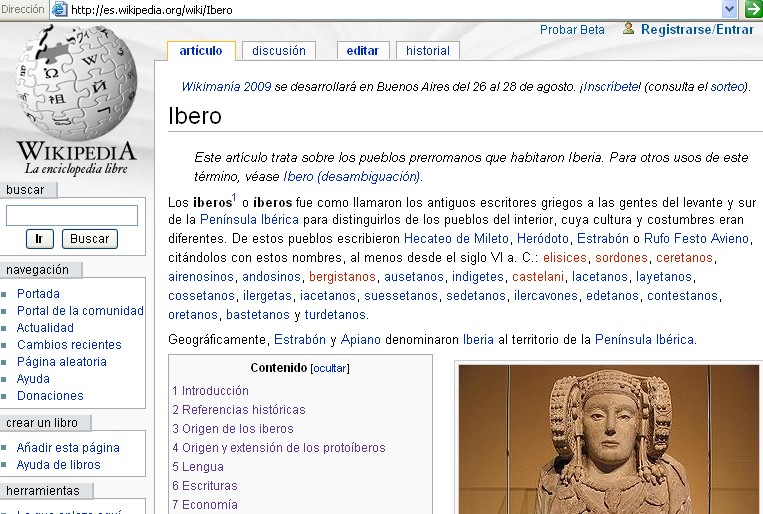Screen dimensions: 763x514
Task: Collapse the Contenido box with ocultar
Action: (x=330, y=368)
